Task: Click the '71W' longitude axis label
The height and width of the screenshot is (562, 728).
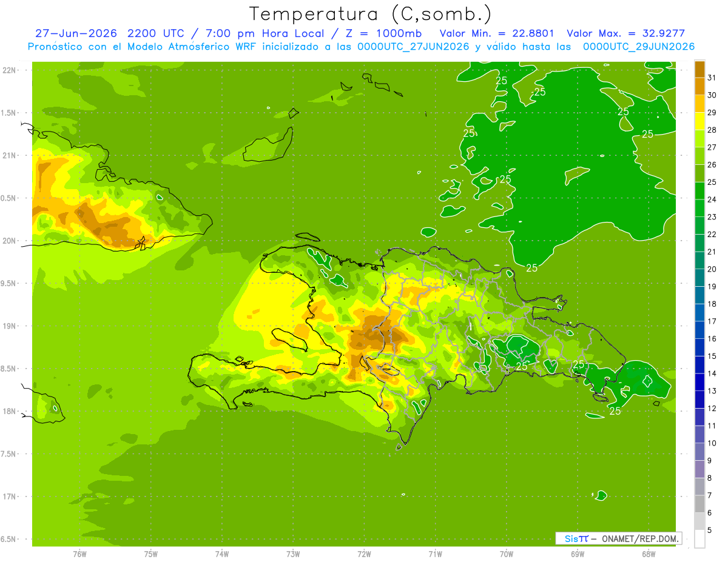Action: pyautogui.click(x=435, y=554)
